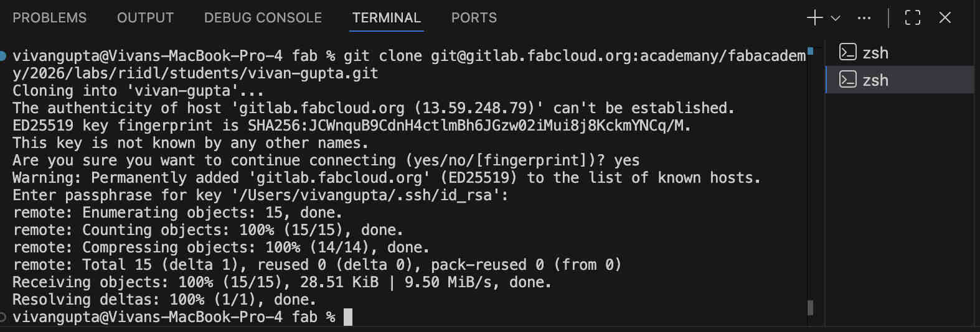The image size is (980, 332).
Task: Switch to the first zsh terminal
Action: (x=875, y=53)
